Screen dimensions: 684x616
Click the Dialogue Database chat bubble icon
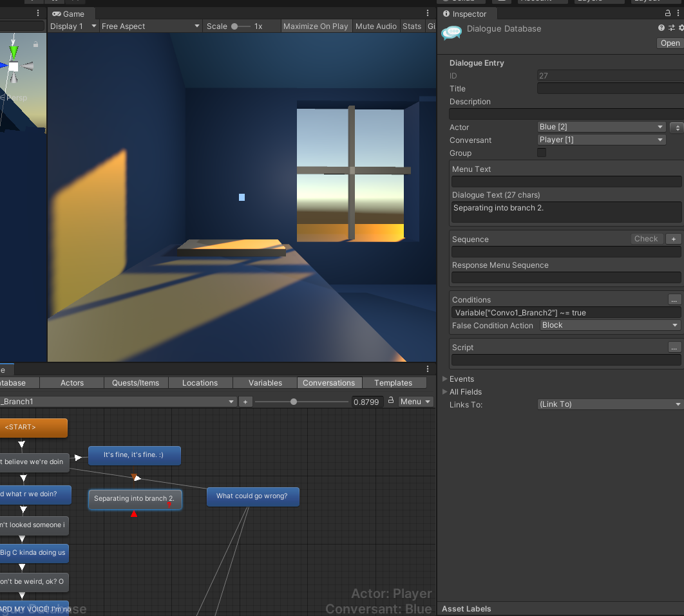tap(451, 32)
